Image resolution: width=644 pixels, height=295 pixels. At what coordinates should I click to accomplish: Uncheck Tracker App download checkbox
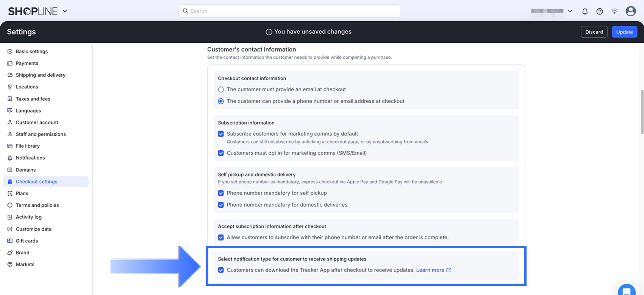pos(221,270)
